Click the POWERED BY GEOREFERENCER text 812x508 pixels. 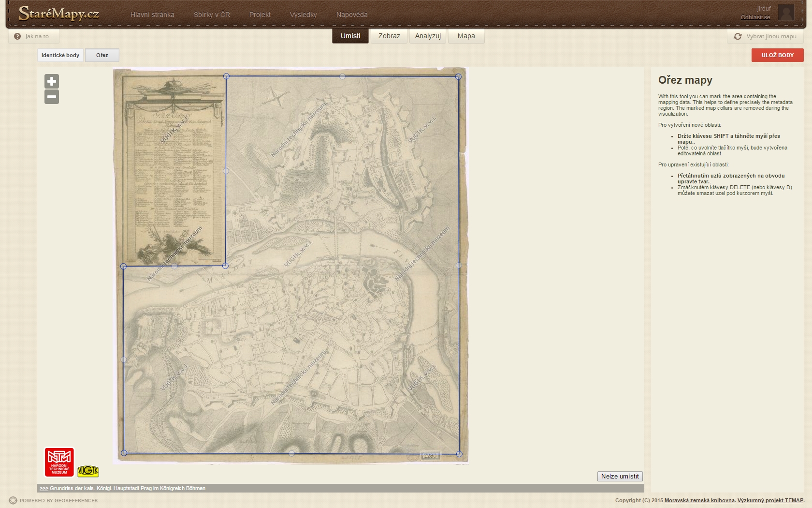pos(58,500)
